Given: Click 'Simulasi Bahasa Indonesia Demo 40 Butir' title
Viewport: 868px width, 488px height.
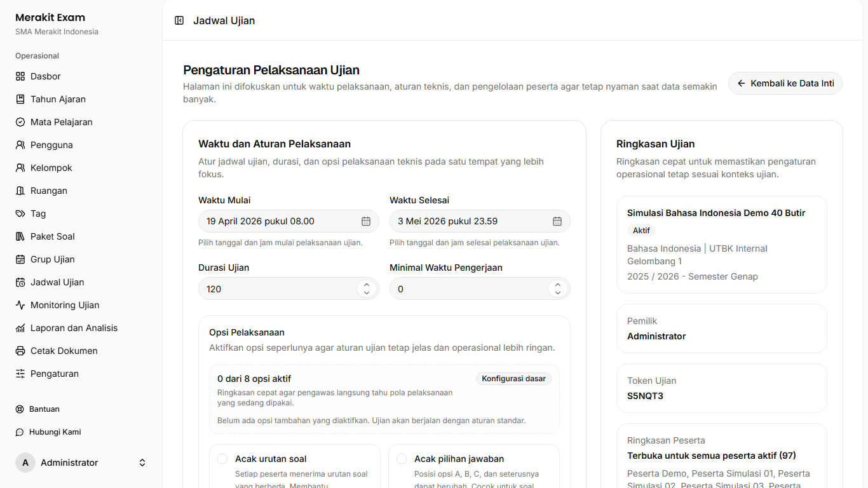Looking at the screenshot, I should (716, 213).
